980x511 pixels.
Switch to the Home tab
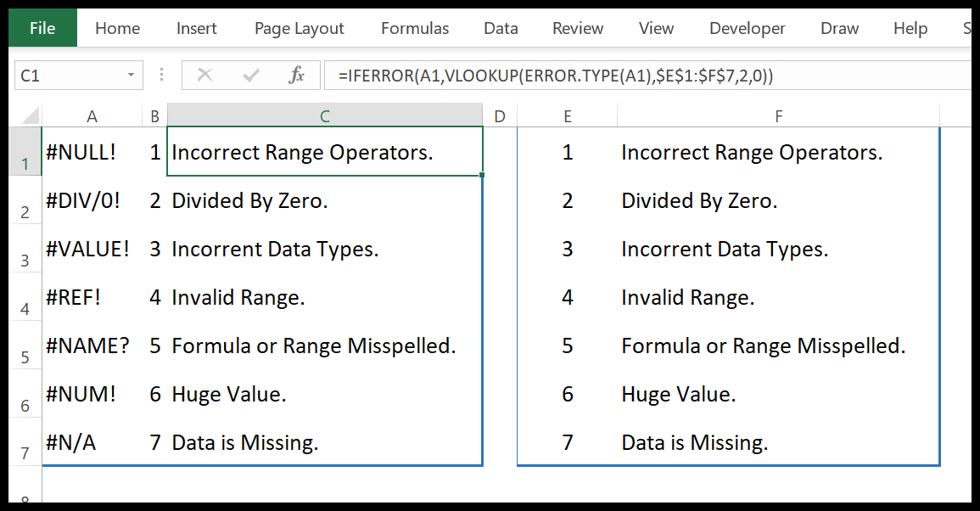pyautogui.click(x=117, y=28)
